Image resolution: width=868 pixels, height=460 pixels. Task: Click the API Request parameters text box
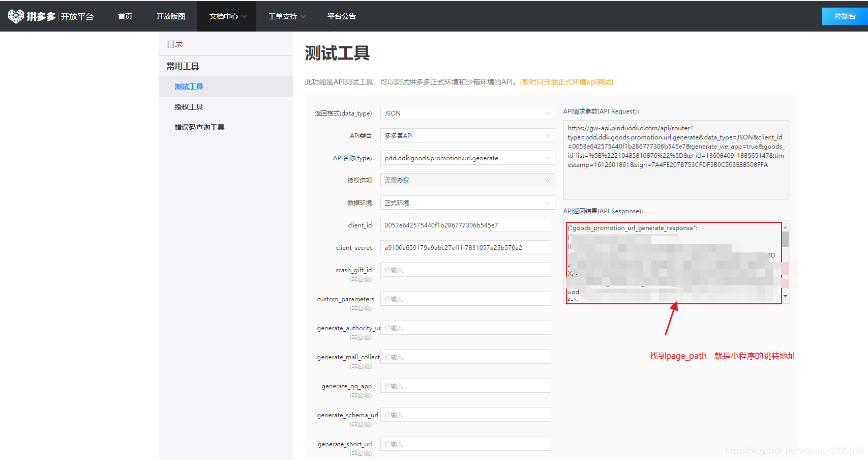pos(676,160)
